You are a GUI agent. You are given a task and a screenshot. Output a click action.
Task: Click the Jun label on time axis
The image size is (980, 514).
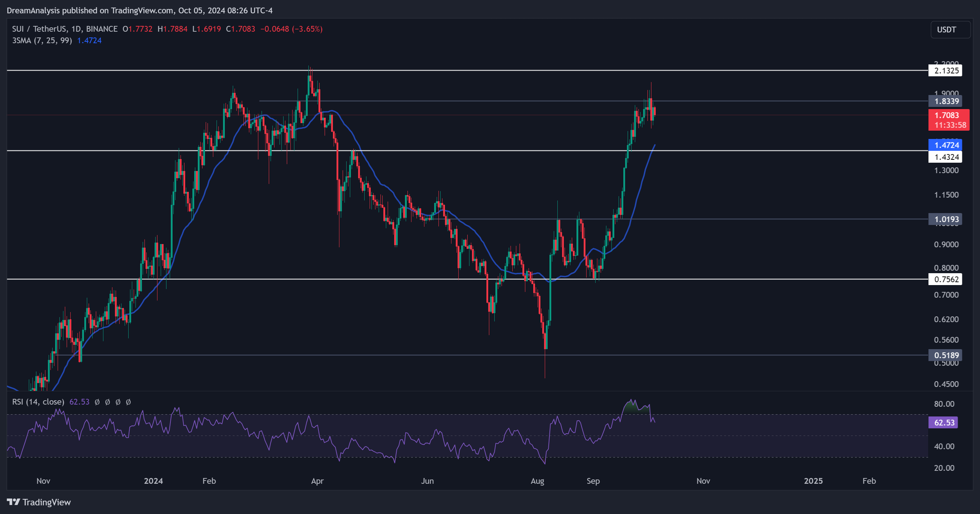[427, 481]
